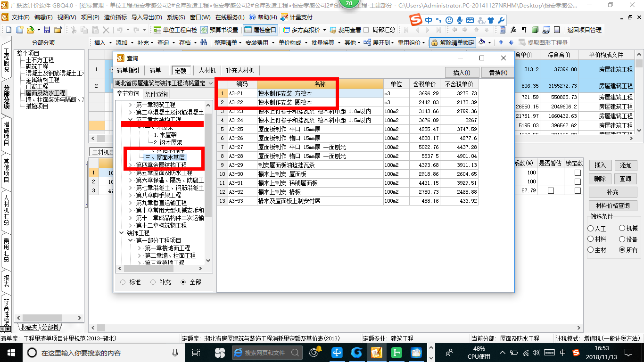Expand the 第八章脚手架工程 tree node
Viewport: 644px width, 362px height.
pyautogui.click(x=131, y=195)
